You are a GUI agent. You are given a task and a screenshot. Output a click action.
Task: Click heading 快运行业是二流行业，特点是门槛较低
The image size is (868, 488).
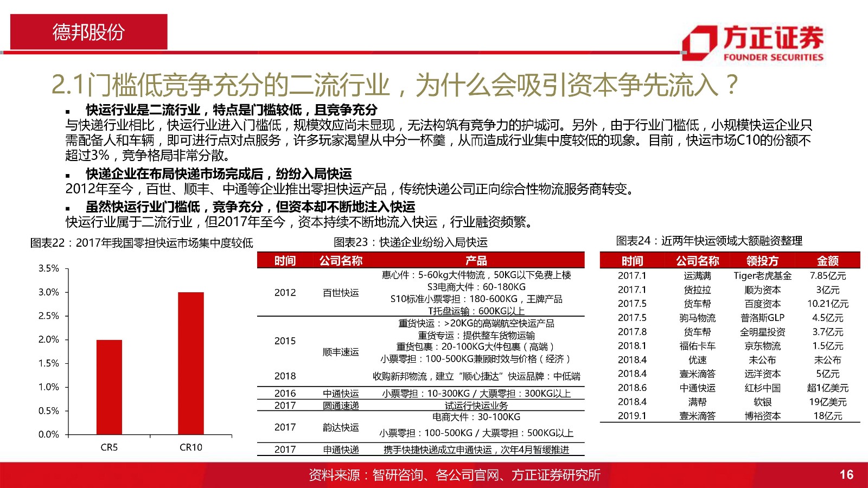tap(232, 110)
